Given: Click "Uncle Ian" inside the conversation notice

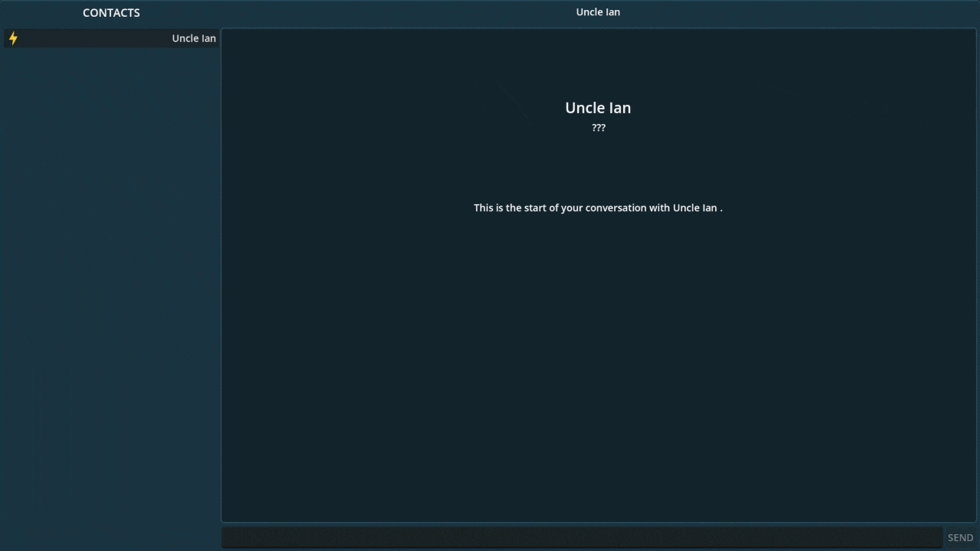Looking at the screenshot, I should coord(694,207).
